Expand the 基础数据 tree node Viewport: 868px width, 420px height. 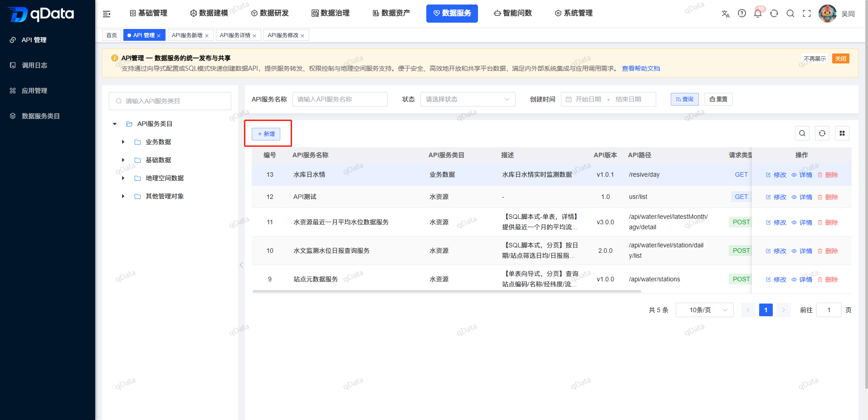point(123,160)
